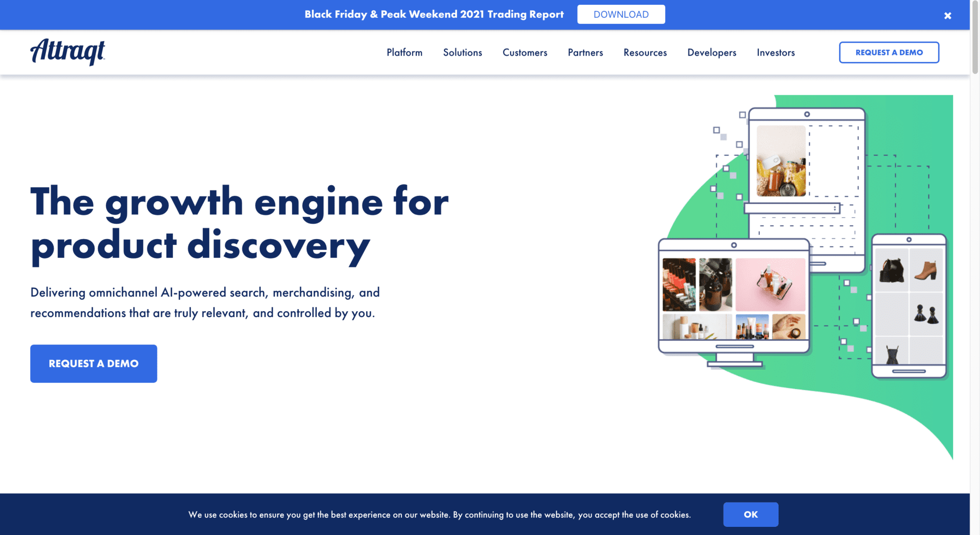The image size is (980, 535).
Task: Dismiss the Black Friday banner
Action: click(x=947, y=15)
